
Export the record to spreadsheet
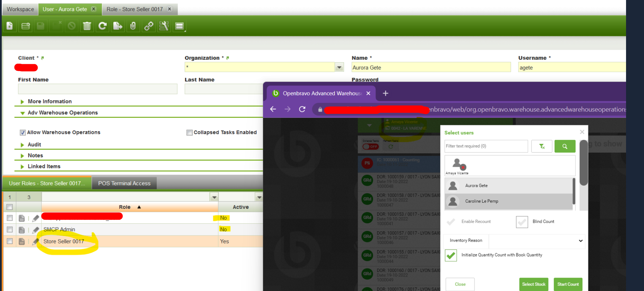tap(118, 26)
